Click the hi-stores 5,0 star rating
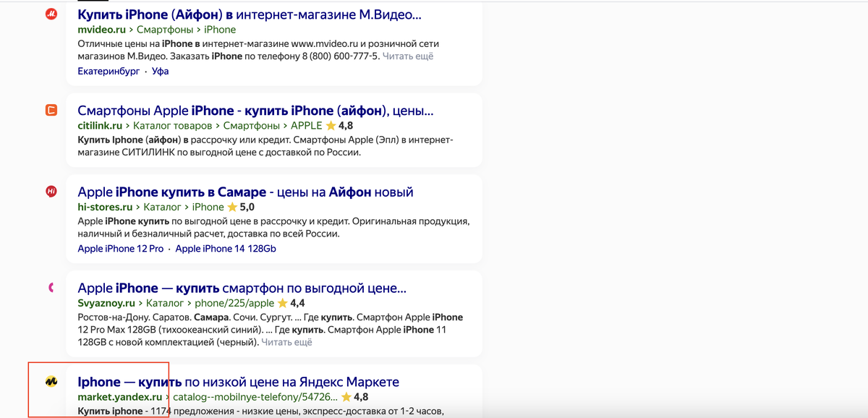This screenshot has height=418, width=868. 241,207
